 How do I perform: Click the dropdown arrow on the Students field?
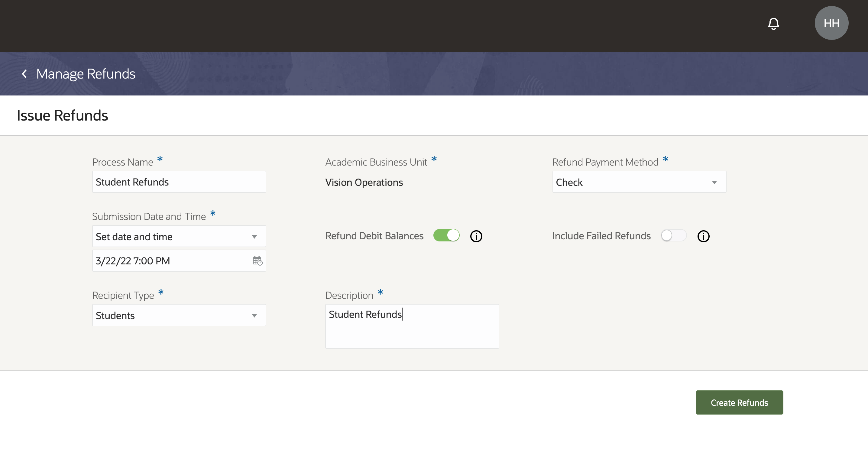254,316
